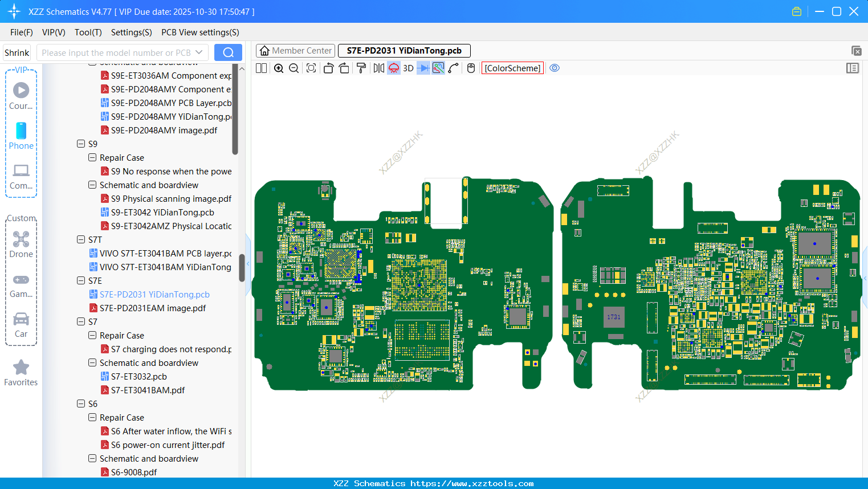Screen dimensions: 868x489
Task: Select the paint roller tool
Action: click(x=361, y=68)
